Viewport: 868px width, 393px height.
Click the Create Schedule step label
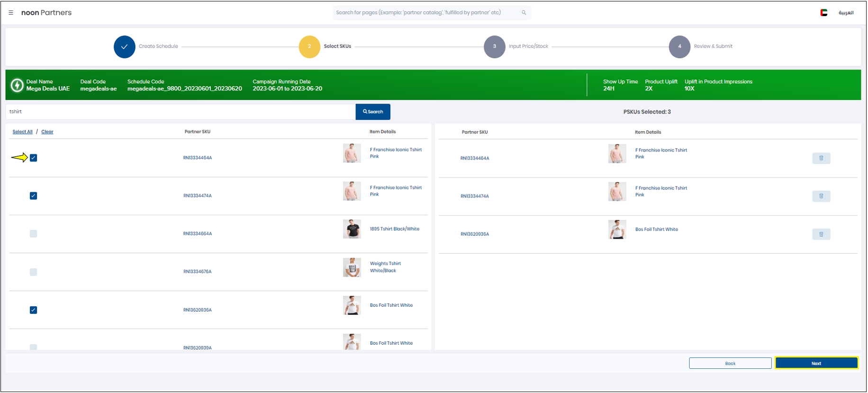tap(158, 46)
